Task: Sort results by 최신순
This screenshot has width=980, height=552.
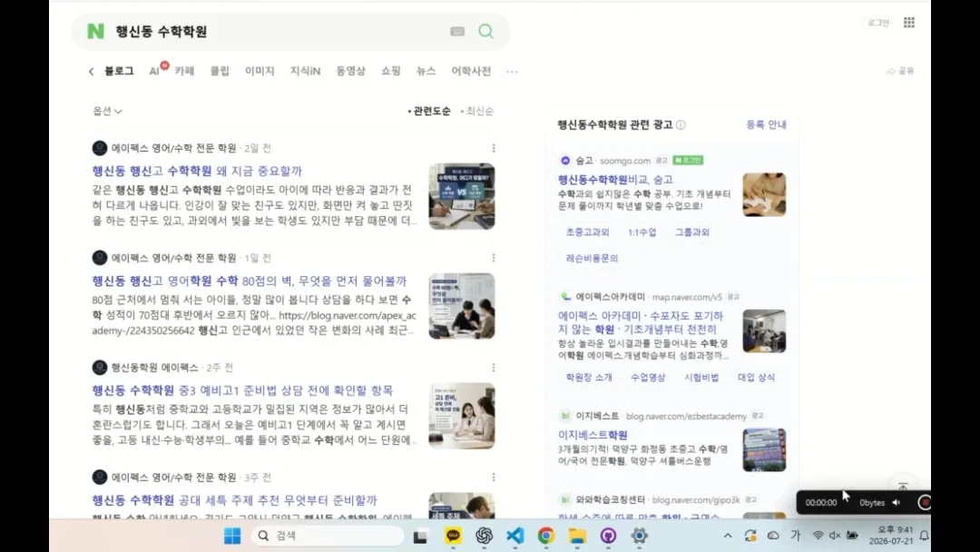Action: 477,112
